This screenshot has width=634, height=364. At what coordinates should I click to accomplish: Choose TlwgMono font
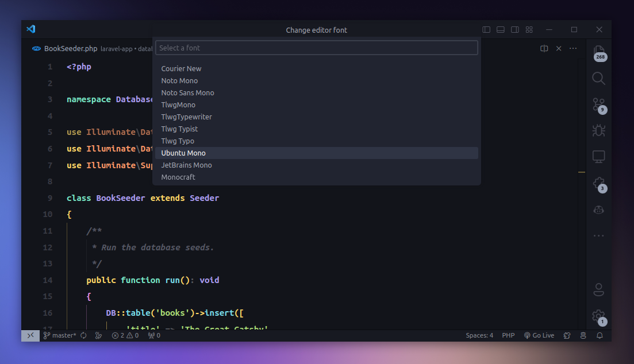pyautogui.click(x=317, y=105)
